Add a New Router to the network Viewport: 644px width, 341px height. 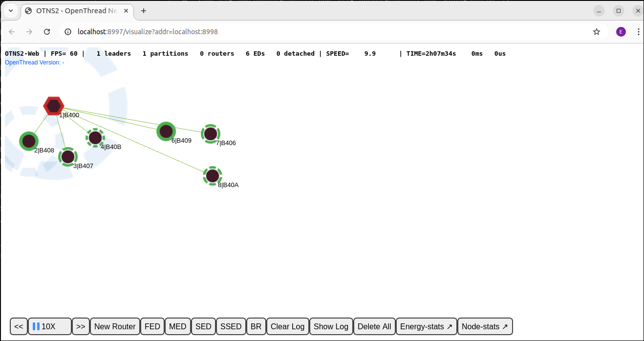pyautogui.click(x=115, y=326)
